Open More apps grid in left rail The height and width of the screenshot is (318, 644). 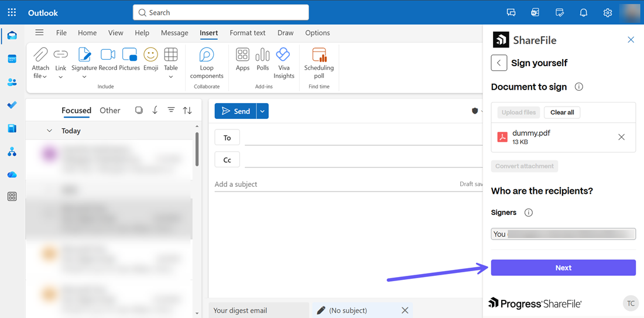(12, 197)
